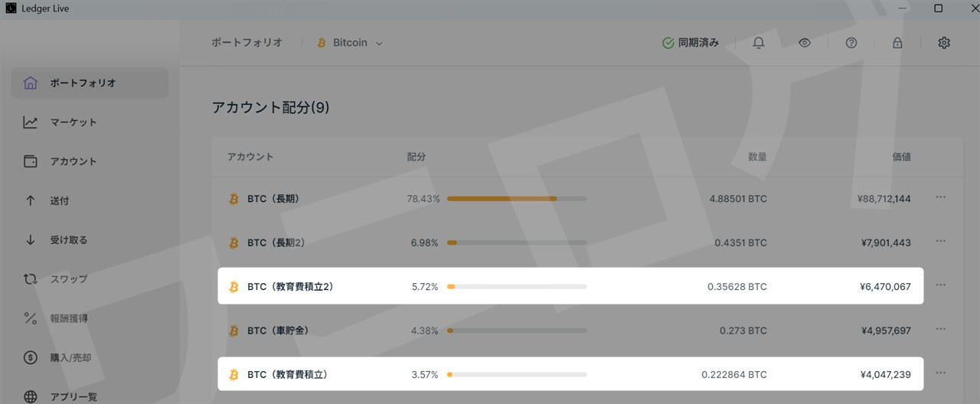The height and width of the screenshot is (404, 980).
Task: Click the 同期済み sync status indicator
Action: pyautogui.click(x=691, y=43)
